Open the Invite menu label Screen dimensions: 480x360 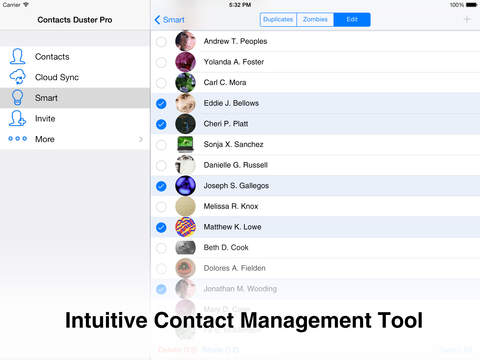(45, 118)
